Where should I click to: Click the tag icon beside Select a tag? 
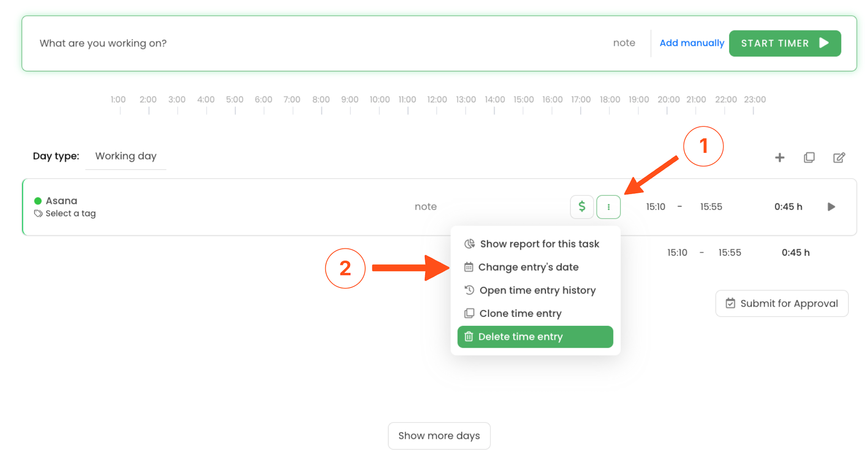point(38,213)
